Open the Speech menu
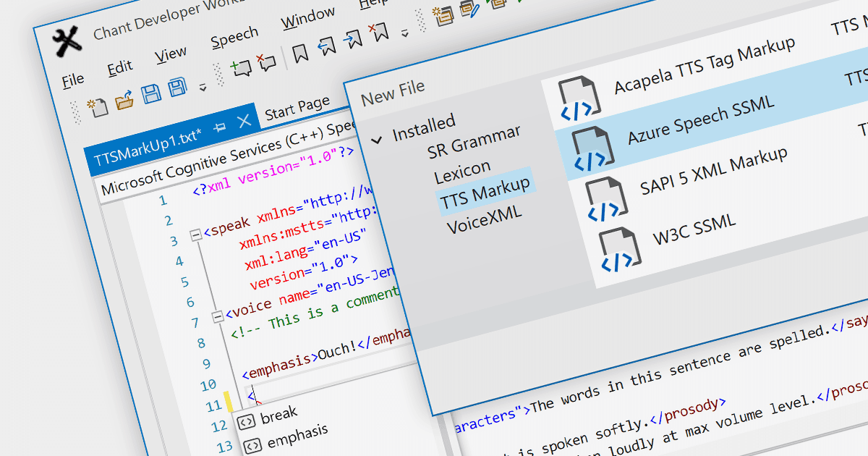The width and height of the screenshot is (868, 456). [234, 38]
